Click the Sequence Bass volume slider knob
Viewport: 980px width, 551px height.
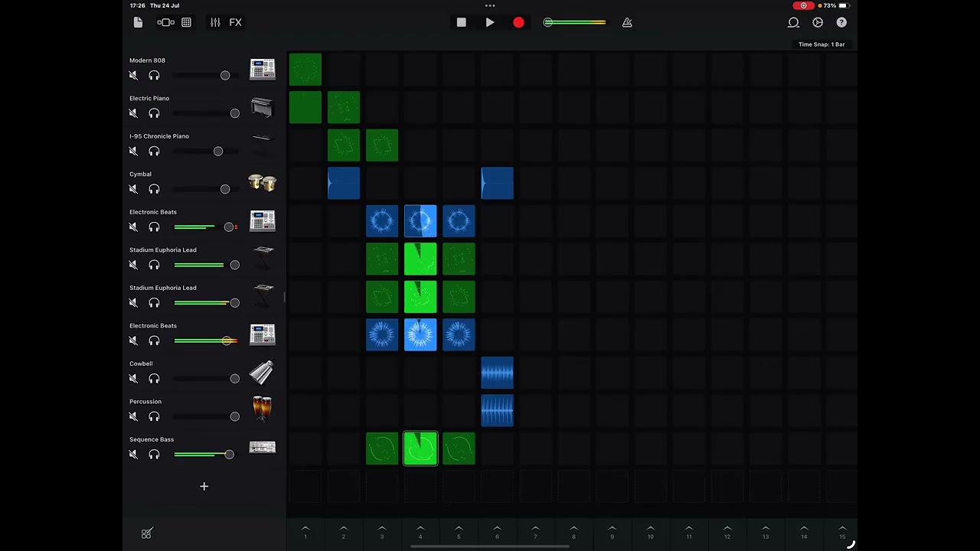tap(229, 455)
